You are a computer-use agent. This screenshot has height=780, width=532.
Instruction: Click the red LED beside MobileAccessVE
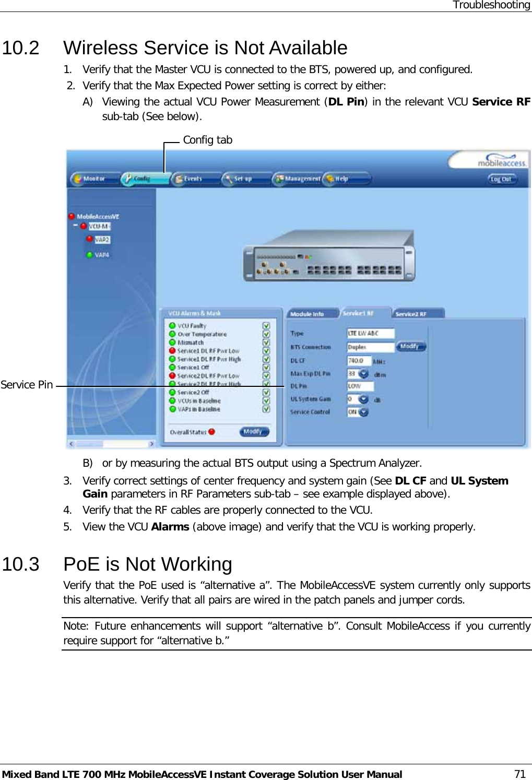pyautogui.click(x=72, y=216)
